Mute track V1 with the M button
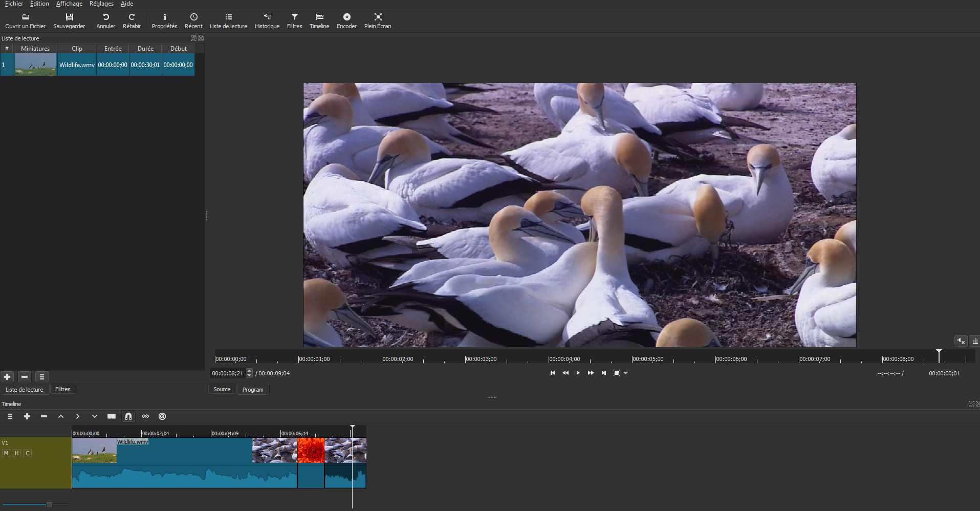Screen dimensions: 980x511 (6, 453)
